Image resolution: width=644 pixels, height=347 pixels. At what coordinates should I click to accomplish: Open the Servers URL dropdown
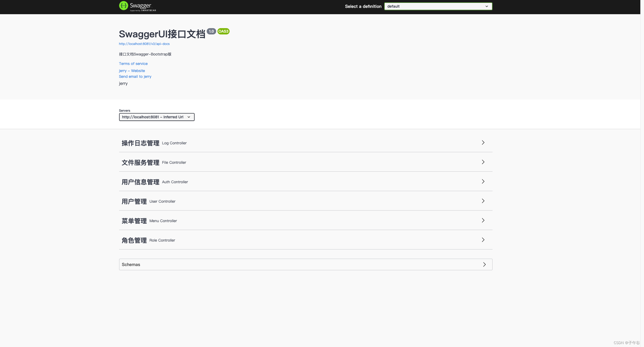point(156,117)
